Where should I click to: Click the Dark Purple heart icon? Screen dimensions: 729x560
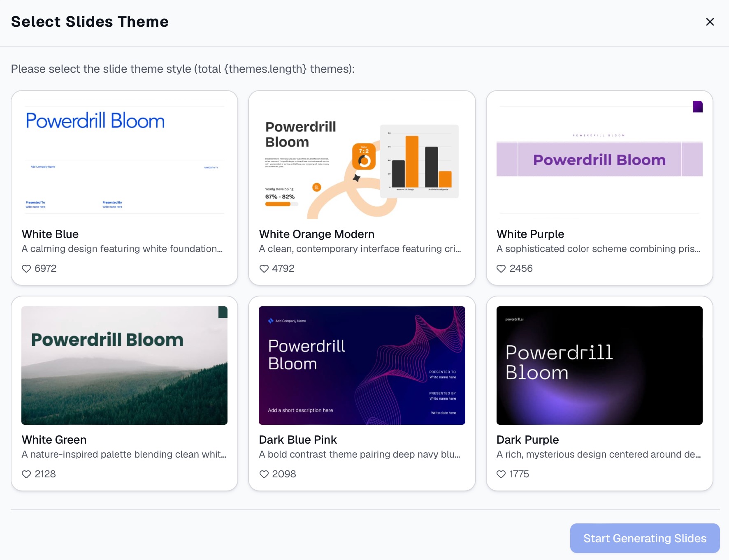[x=501, y=474]
